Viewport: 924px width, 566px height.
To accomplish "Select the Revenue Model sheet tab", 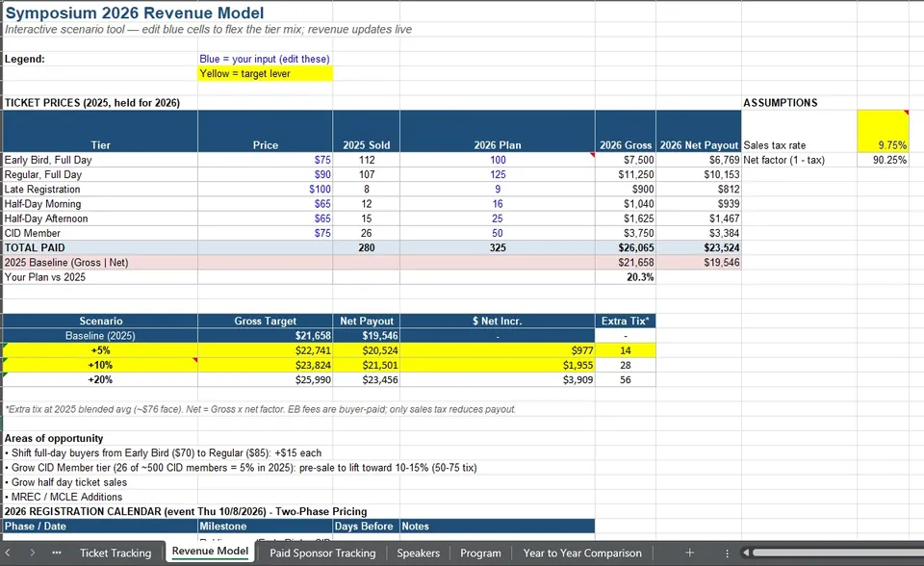I will pos(210,552).
